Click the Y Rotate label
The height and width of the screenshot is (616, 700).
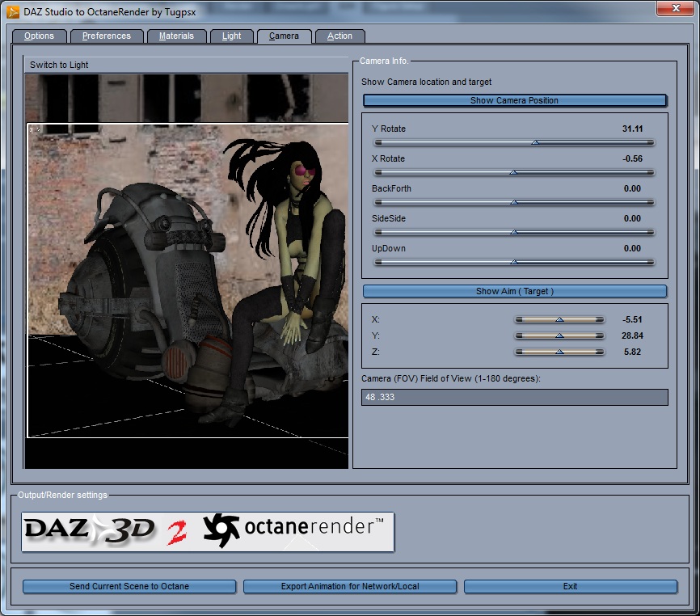tap(389, 129)
